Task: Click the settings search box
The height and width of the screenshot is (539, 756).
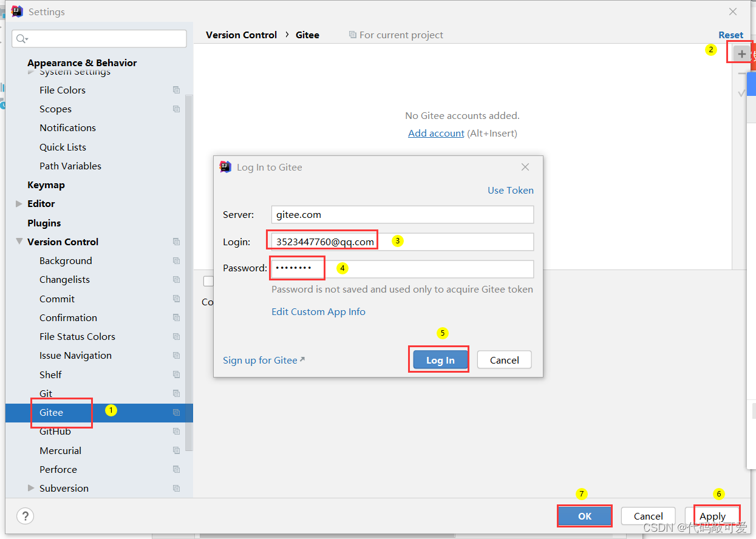Action: point(99,39)
